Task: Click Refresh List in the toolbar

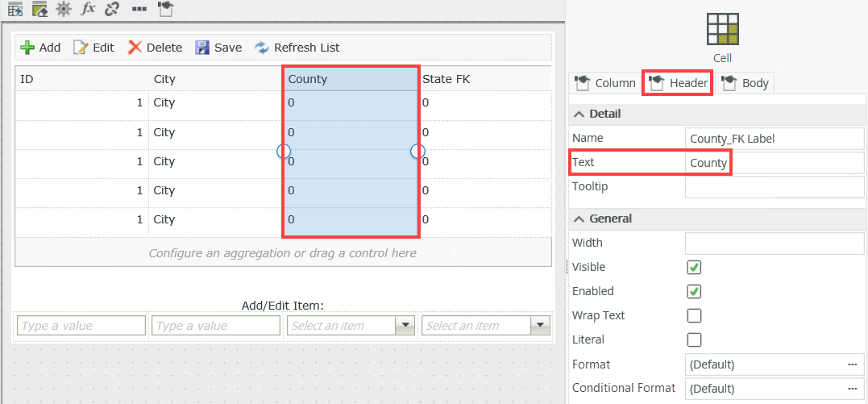Action: pyautogui.click(x=297, y=48)
